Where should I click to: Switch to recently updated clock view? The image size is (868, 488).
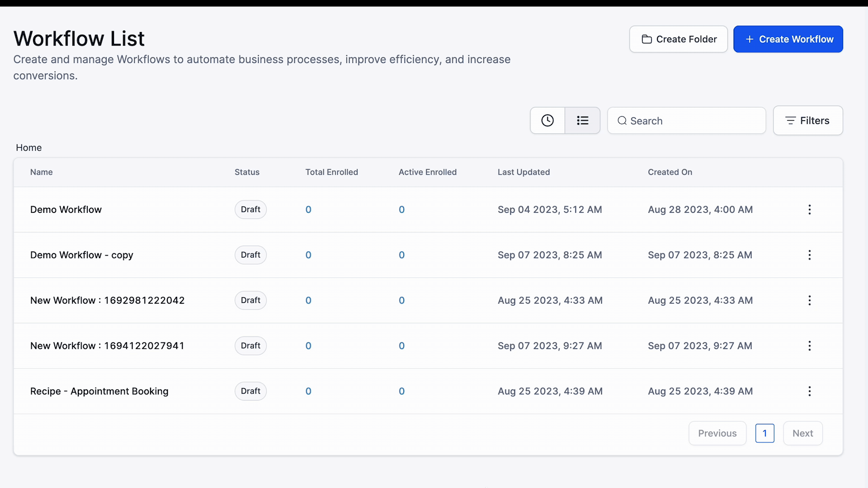pos(547,121)
